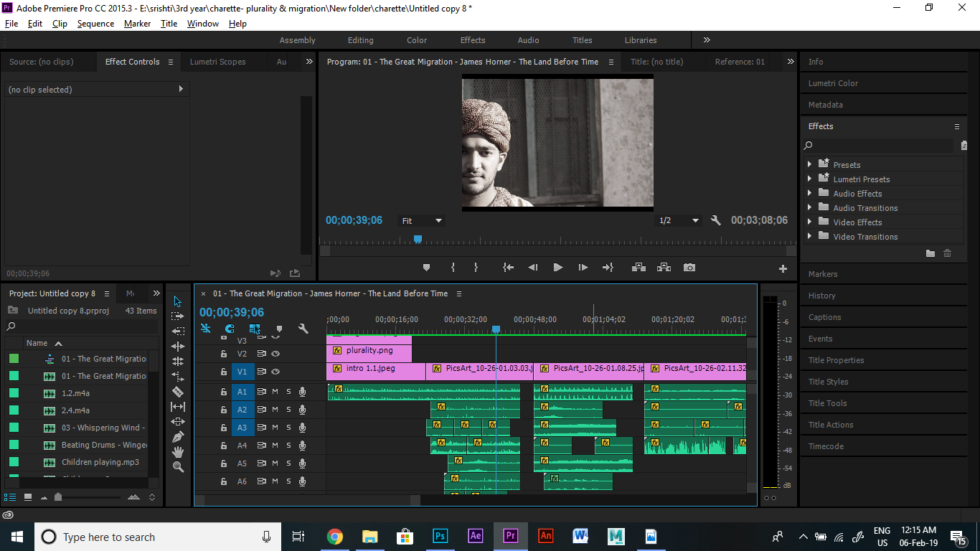
Task: Expand the Presets effects folder
Action: 810,164
